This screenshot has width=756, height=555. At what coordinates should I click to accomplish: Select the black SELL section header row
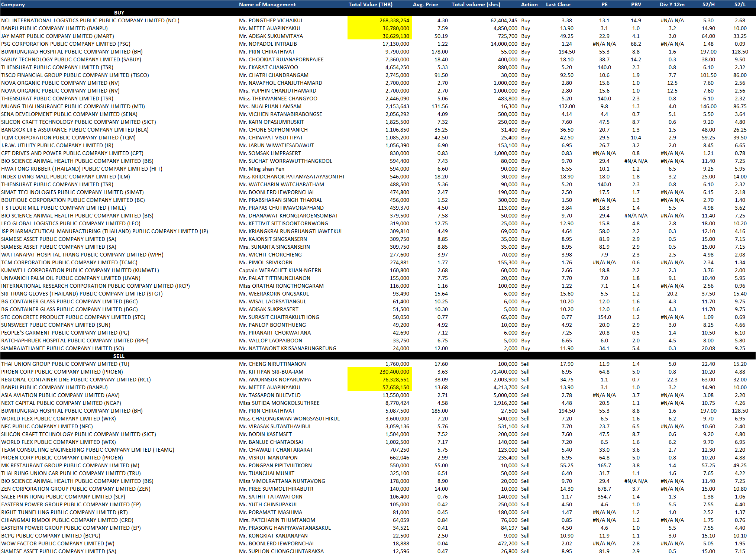[x=119, y=356]
